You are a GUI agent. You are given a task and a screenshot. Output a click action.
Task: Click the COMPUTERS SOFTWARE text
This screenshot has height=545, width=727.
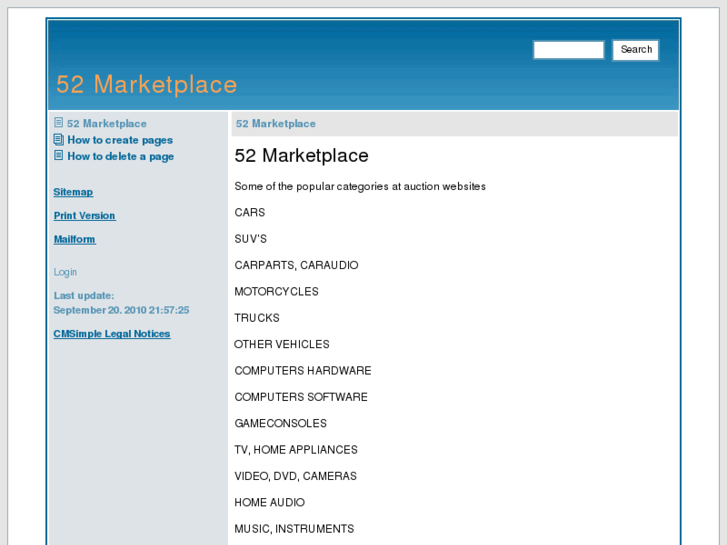301,398
